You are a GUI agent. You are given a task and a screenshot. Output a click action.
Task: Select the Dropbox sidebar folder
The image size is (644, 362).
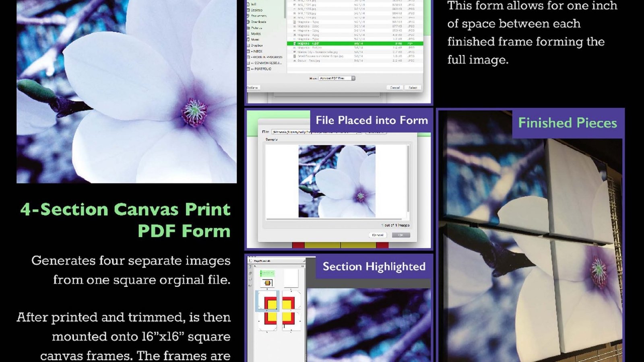pyautogui.click(x=257, y=45)
